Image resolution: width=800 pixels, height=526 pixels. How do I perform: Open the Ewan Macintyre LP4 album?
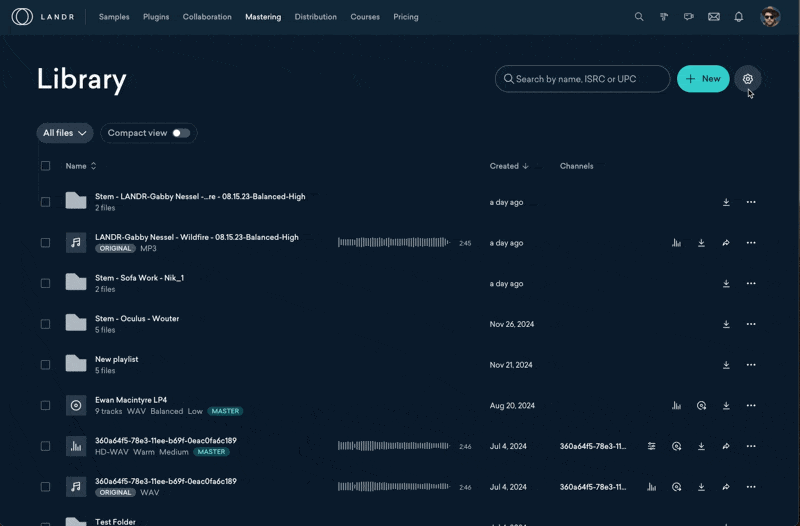click(x=131, y=400)
